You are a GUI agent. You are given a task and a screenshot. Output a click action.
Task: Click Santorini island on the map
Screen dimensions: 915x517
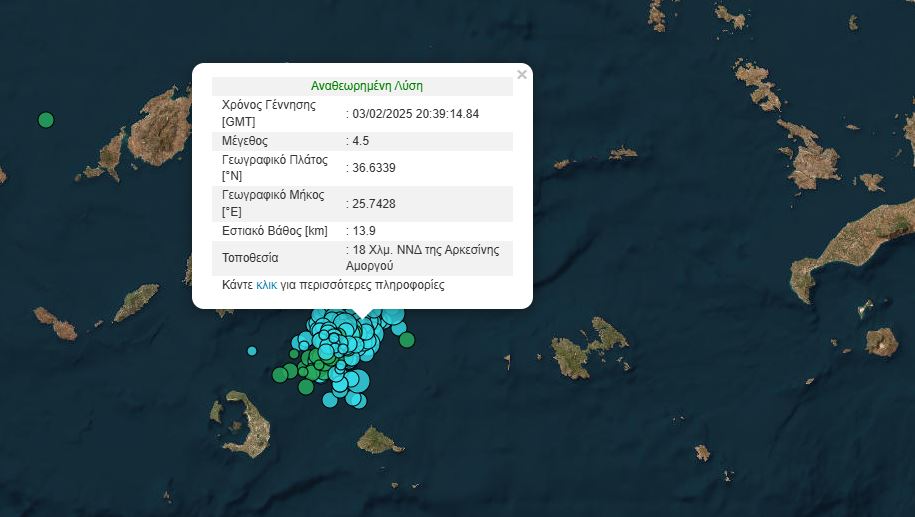(252, 430)
